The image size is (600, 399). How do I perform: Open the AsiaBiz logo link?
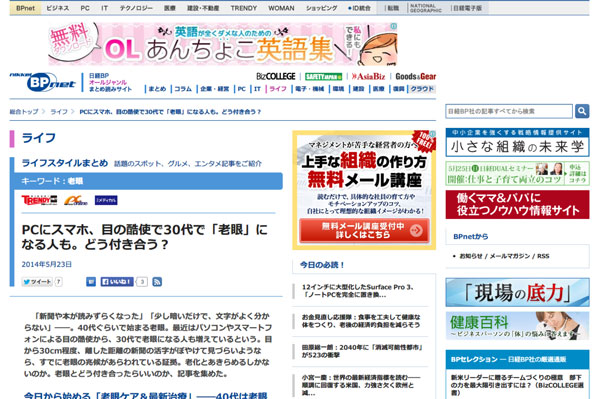368,77
